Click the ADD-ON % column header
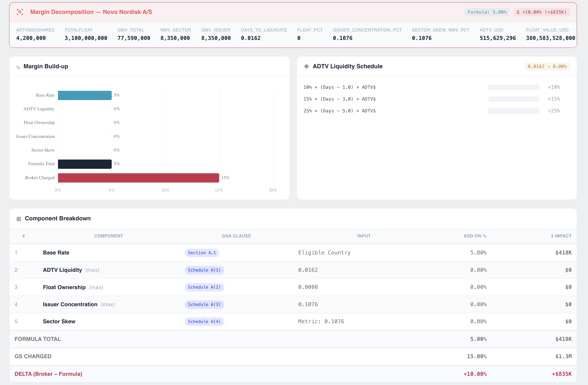The height and width of the screenshot is (385, 588). click(x=475, y=236)
